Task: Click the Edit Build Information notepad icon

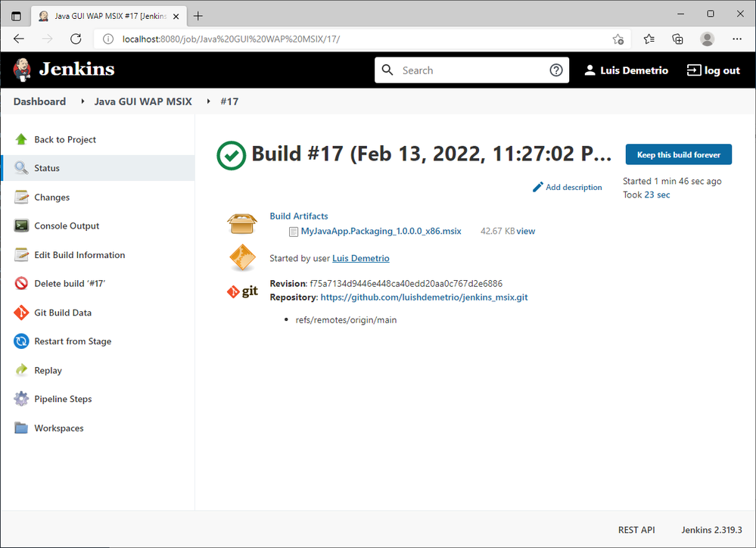Action: click(x=21, y=255)
